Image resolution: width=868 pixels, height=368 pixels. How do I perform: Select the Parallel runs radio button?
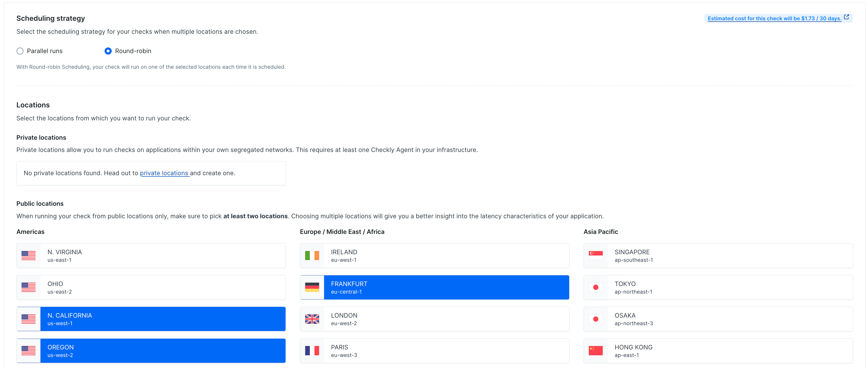point(20,51)
